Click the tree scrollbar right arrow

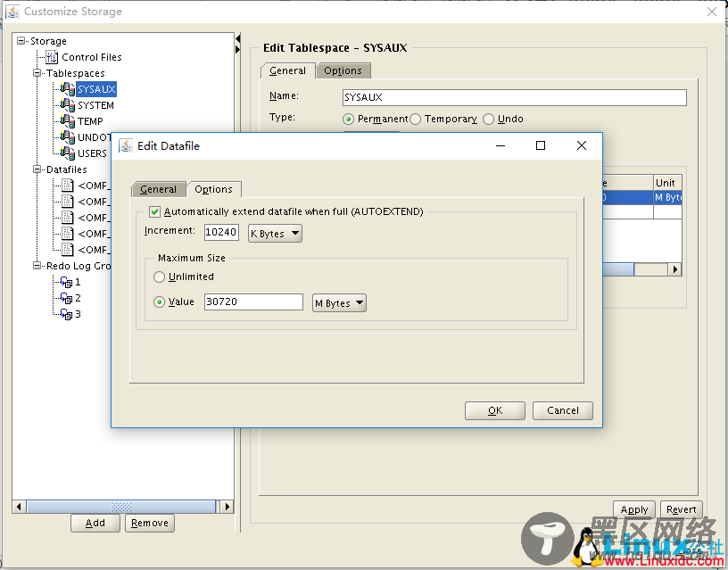[x=227, y=507]
